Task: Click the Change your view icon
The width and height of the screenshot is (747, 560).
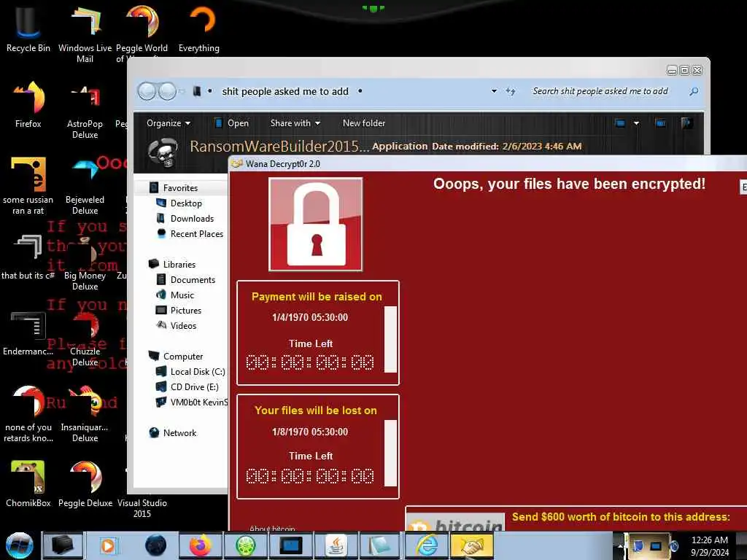Action: (620, 123)
